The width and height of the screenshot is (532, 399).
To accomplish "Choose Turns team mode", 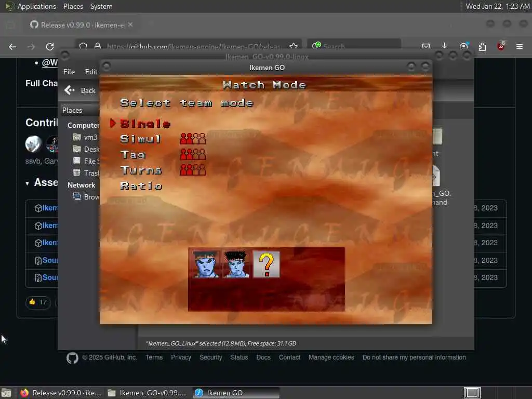I will [x=141, y=170].
